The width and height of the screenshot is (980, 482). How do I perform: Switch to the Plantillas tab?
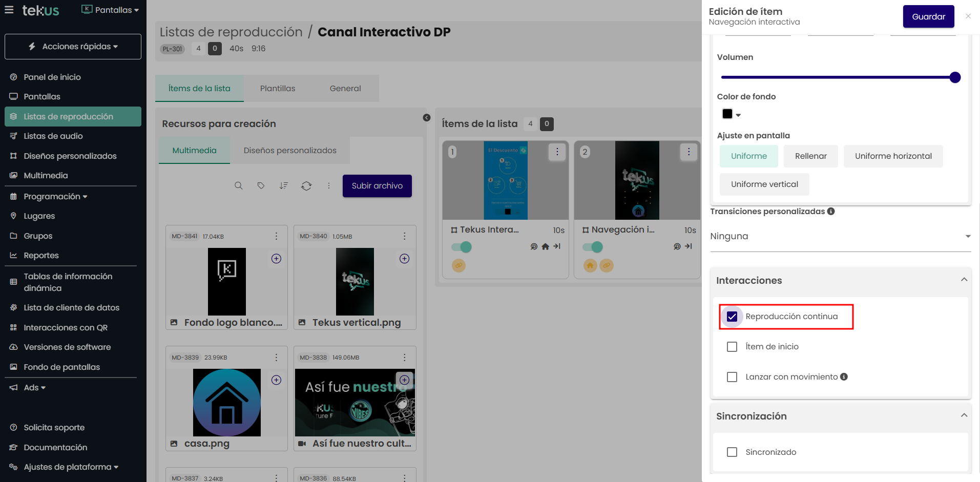point(278,89)
